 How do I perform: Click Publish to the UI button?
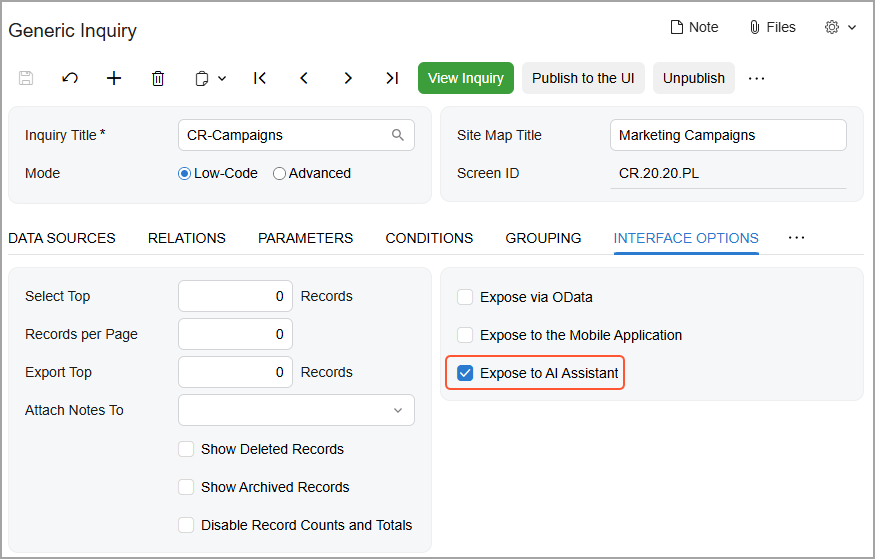tap(583, 78)
